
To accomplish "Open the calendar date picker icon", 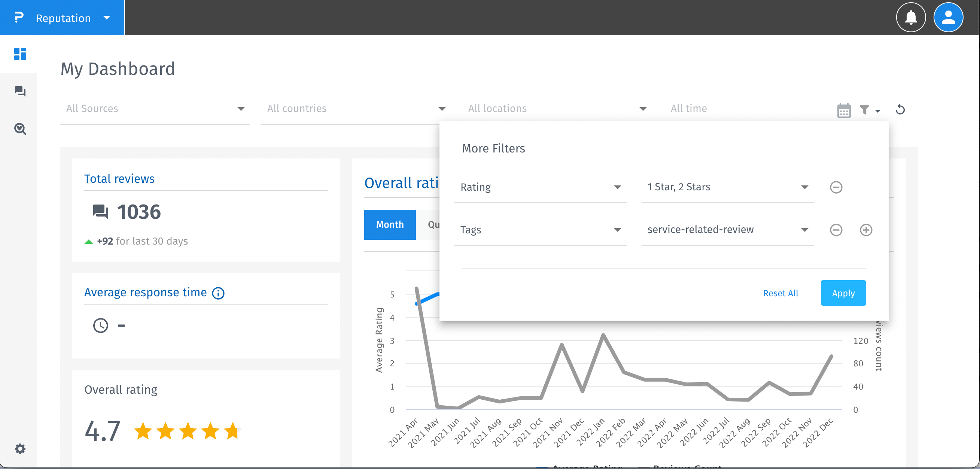I will [x=843, y=111].
